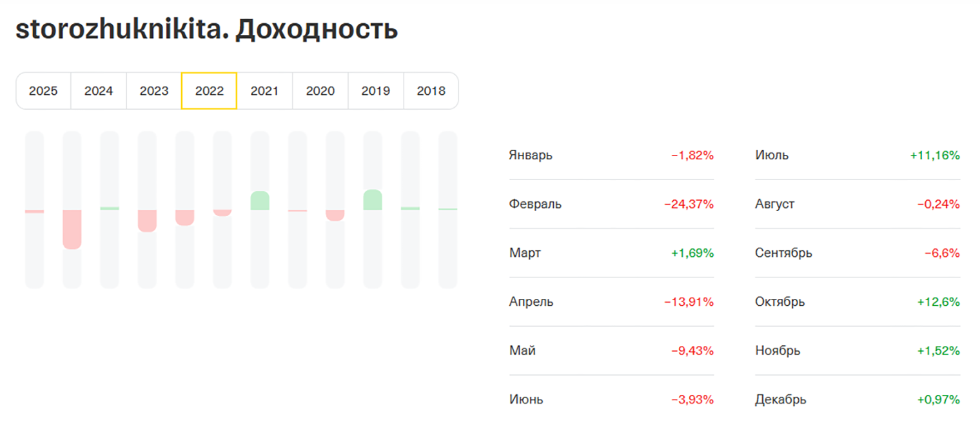Select the 2021 year tab
980x435 pixels.
[265, 91]
